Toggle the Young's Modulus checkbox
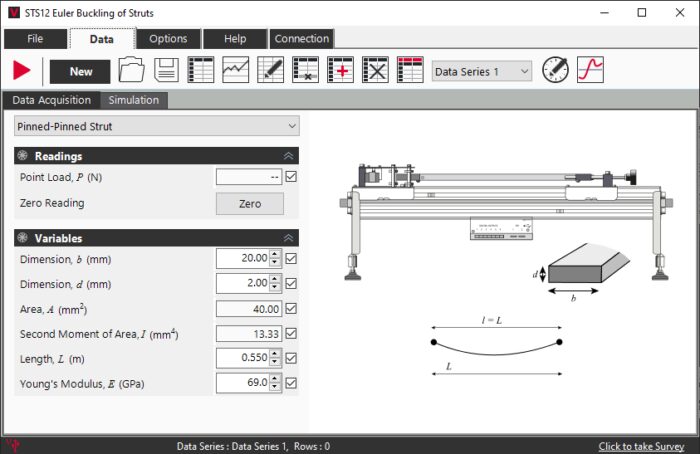 pyautogui.click(x=291, y=383)
